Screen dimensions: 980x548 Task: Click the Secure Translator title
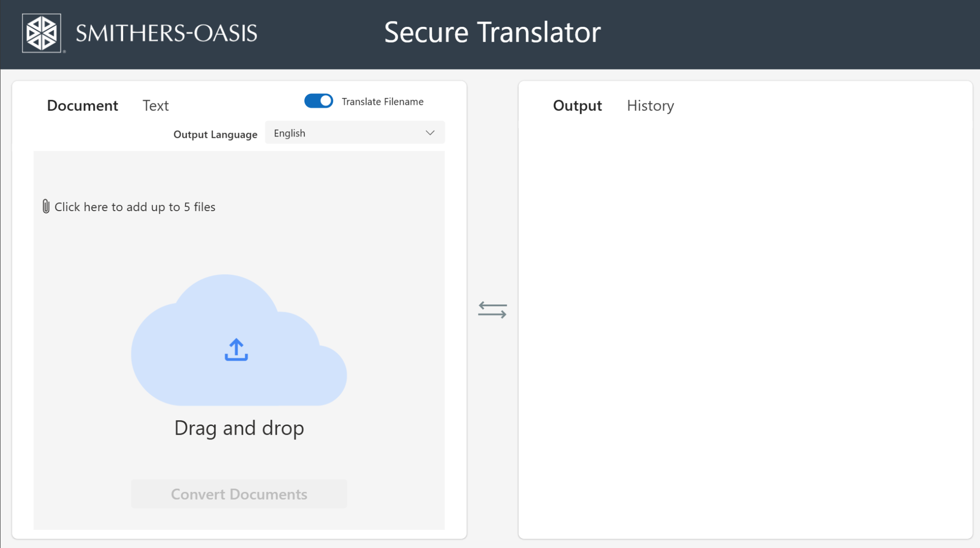tap(492, 32)
